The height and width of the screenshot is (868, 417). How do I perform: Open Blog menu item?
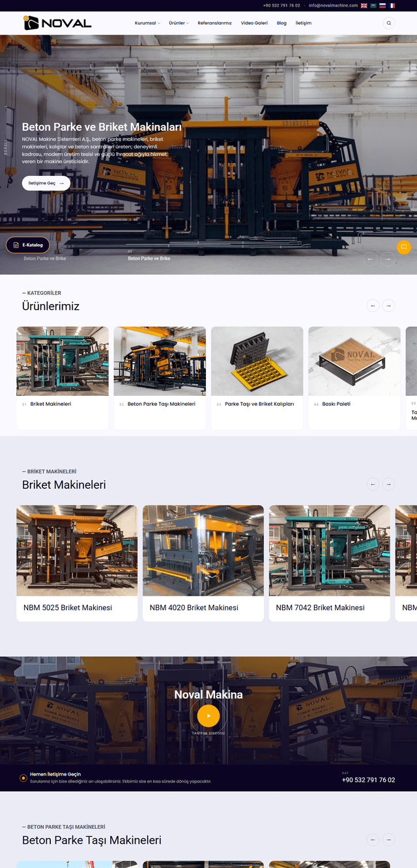click(281, 23)
